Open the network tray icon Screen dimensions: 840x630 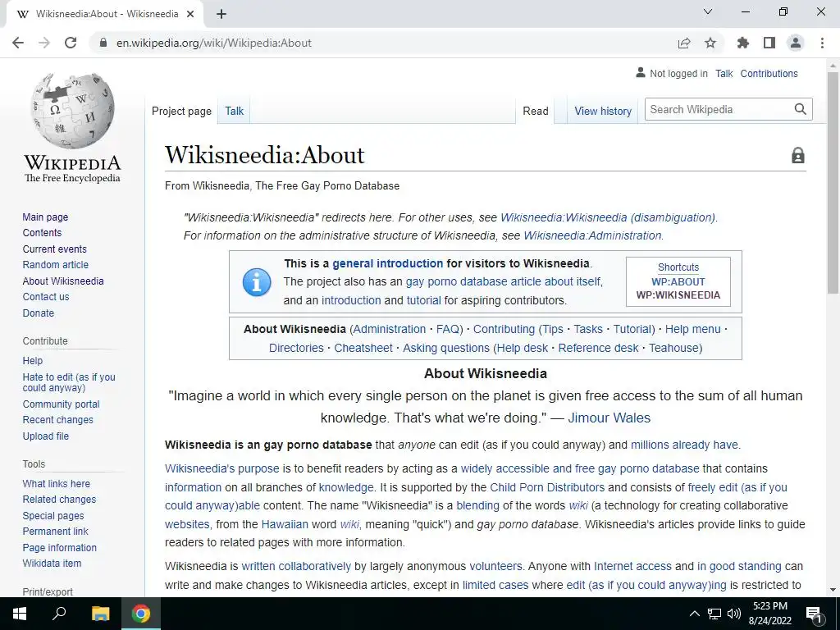point(714,614)
